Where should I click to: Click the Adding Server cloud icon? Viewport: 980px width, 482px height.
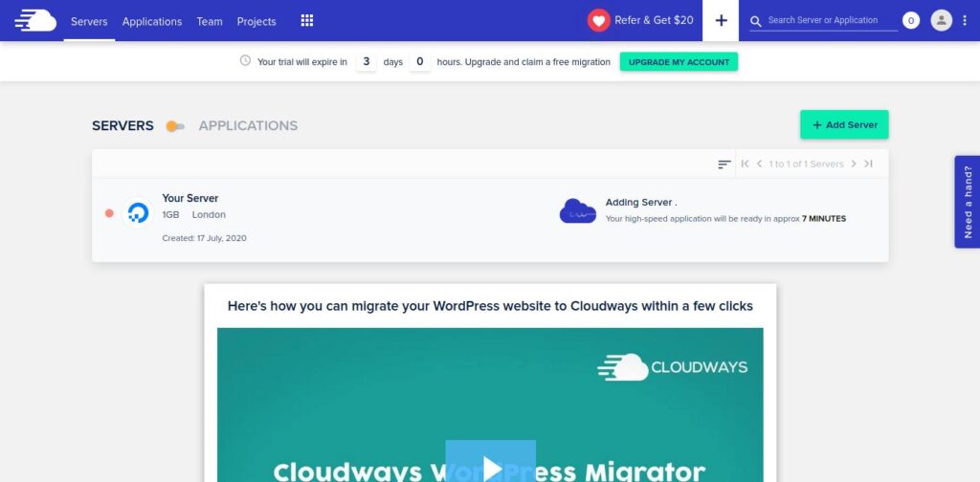click(577, 211)
